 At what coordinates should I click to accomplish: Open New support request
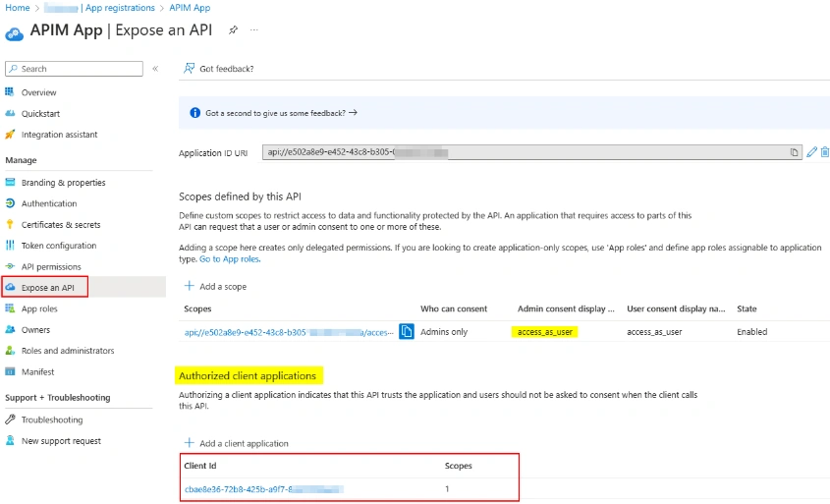click(x=61, y=441)
